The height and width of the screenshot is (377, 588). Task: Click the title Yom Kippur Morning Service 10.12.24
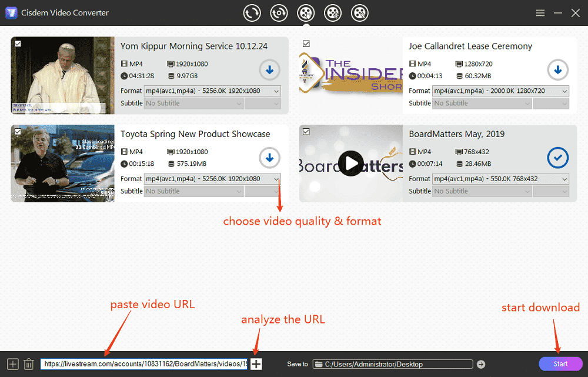pos(194,46)
